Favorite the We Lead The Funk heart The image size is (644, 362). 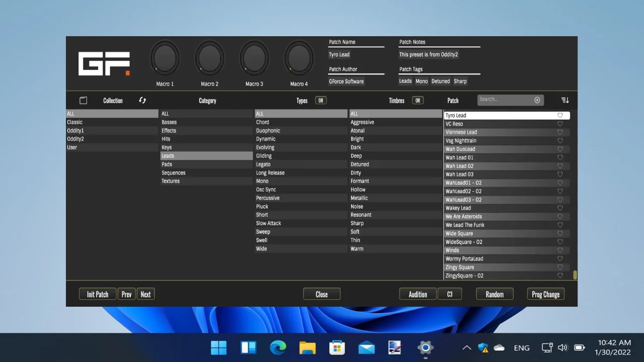[560, 225]
